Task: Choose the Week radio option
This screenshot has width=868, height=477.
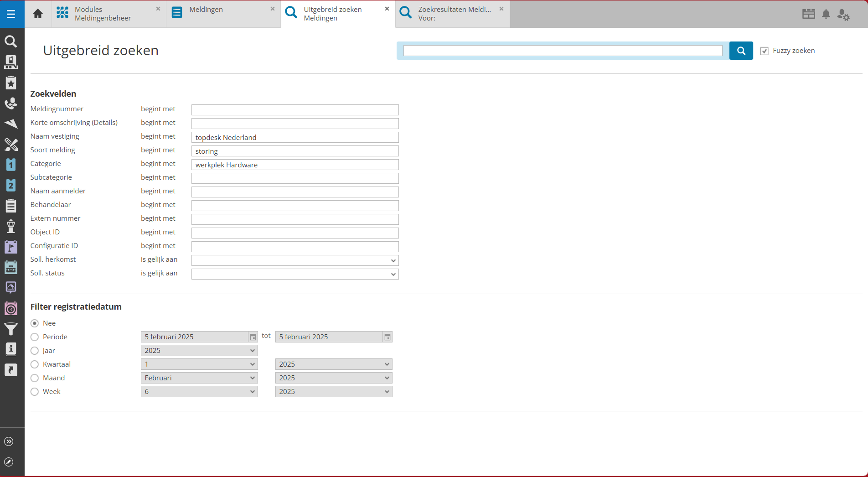Action: (x=35, y=392)
